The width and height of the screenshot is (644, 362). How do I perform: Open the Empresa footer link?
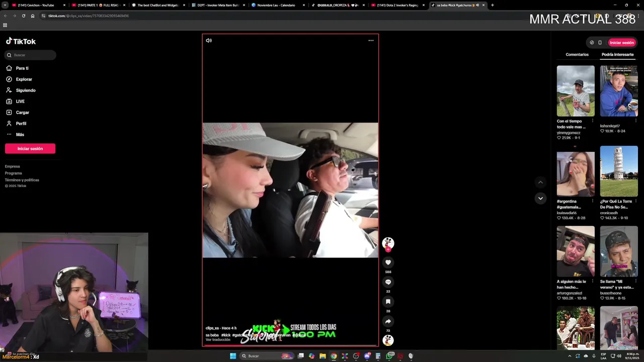click(13, 166)
